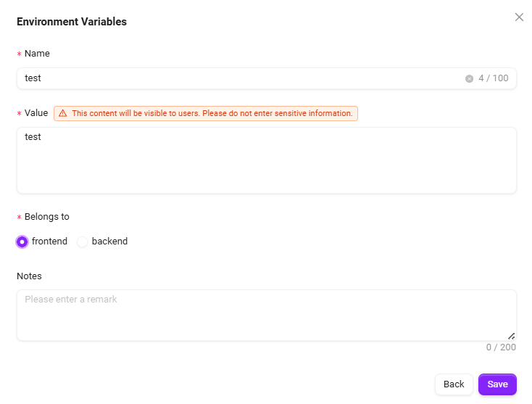Select the frontend radio option
Screen dimensions: 532x404
click(x=22, y=242)
